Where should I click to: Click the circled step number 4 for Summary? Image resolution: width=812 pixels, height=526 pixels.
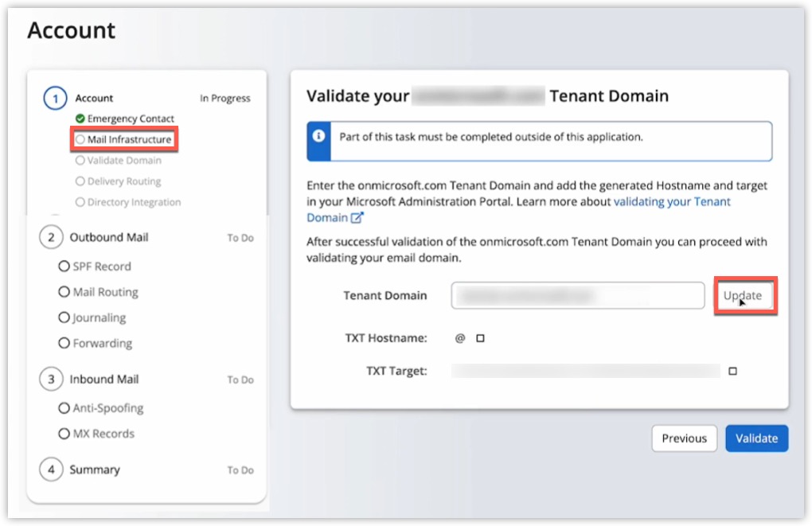coord(51,470)
